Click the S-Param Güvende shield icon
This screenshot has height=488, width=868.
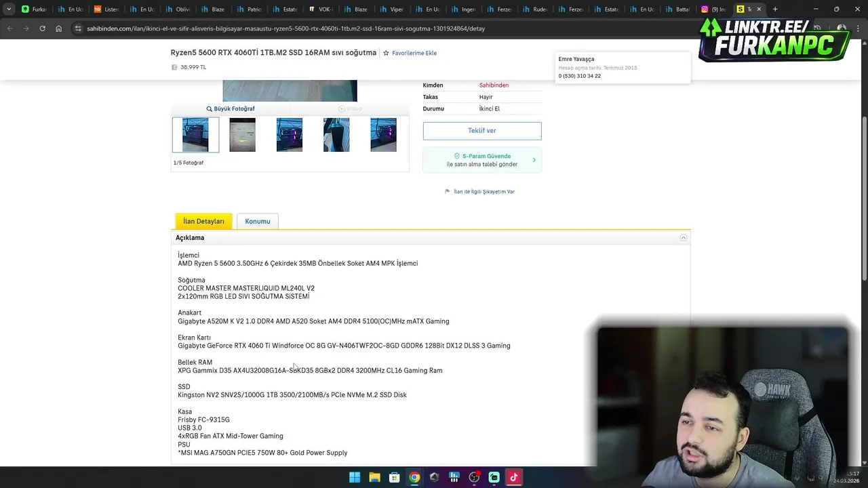tap(457, 156)
